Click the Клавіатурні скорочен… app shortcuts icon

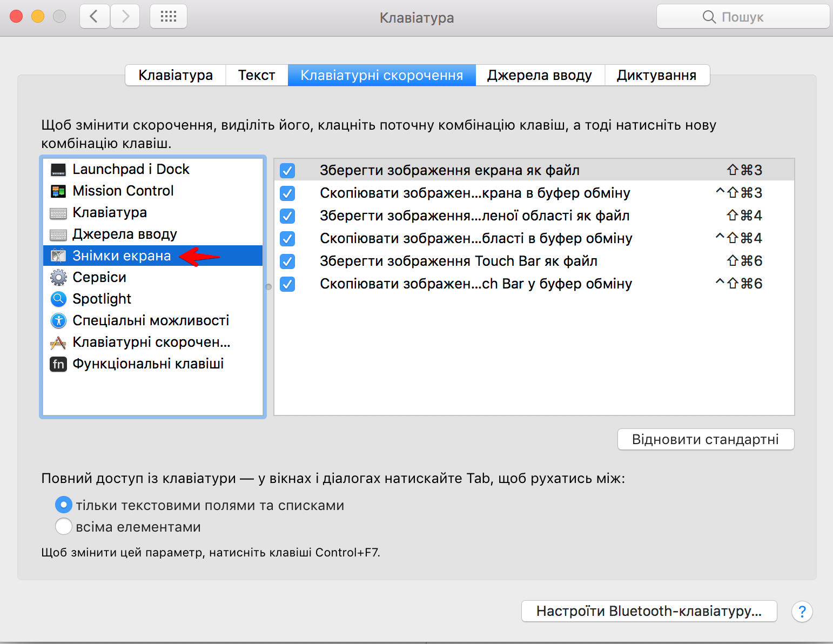tap(58, 343)
